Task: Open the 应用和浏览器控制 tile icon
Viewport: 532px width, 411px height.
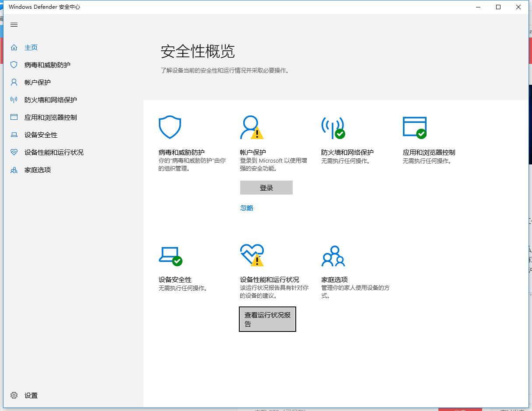Action: pos(414,127)
